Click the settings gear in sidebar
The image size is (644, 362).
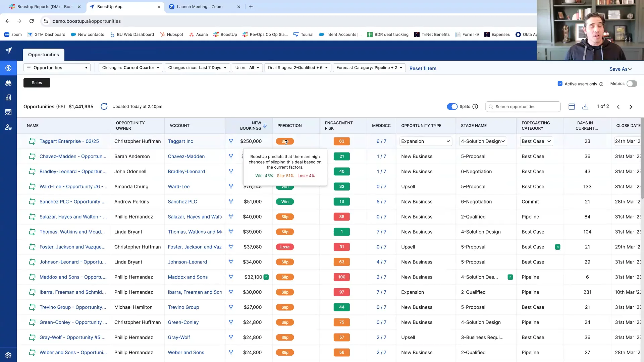(8, 355)
